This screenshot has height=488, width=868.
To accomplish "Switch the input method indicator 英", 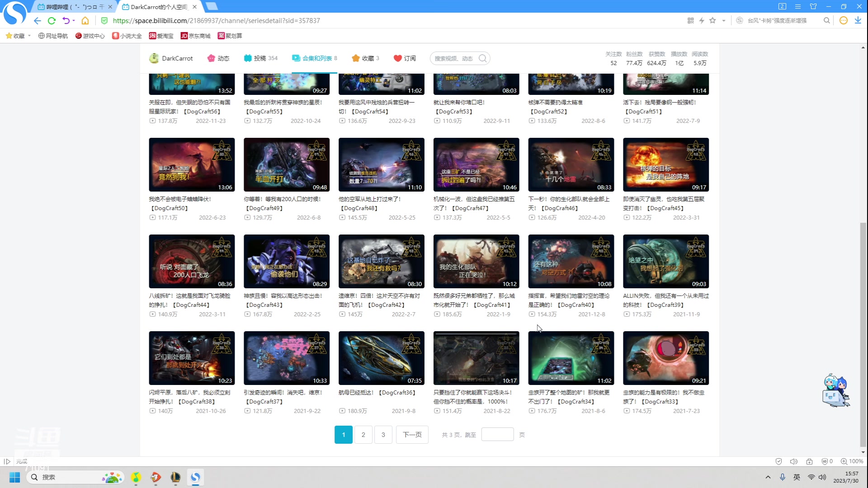I will click(x=797, y=477).
